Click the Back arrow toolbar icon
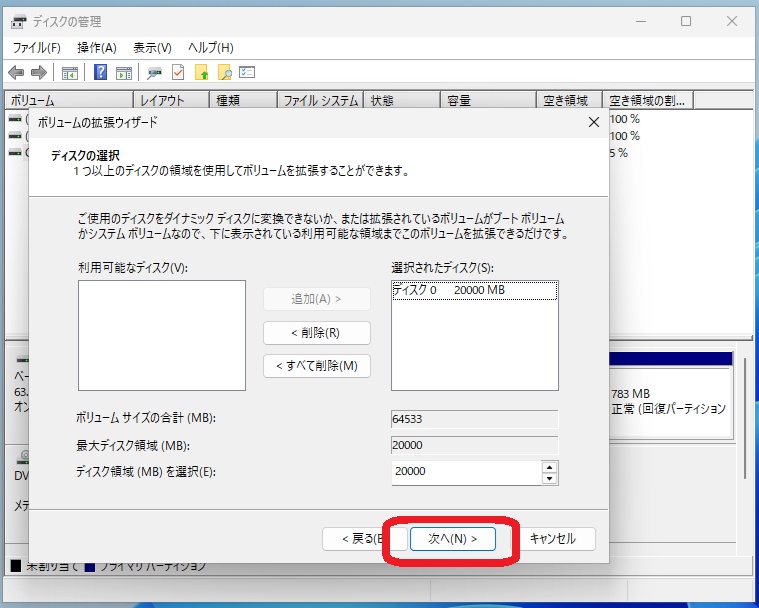Viewport: 759px width, 608px height. click(16, 73)
